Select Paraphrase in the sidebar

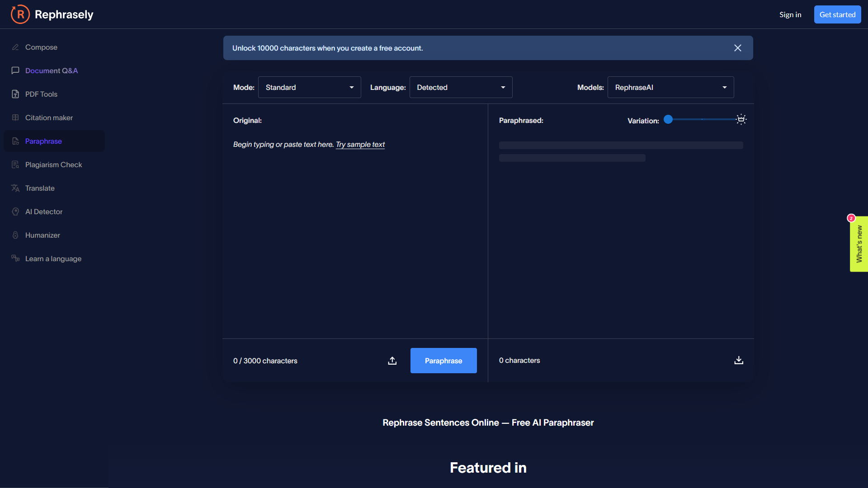click(54, 141)
